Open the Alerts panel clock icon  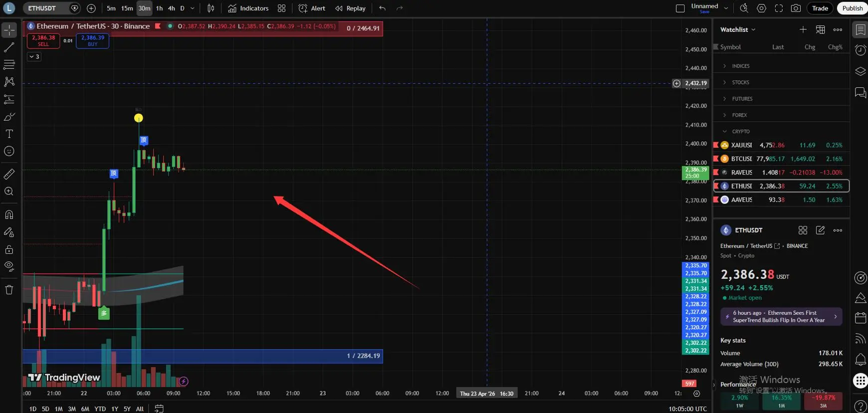click(861, 50)
